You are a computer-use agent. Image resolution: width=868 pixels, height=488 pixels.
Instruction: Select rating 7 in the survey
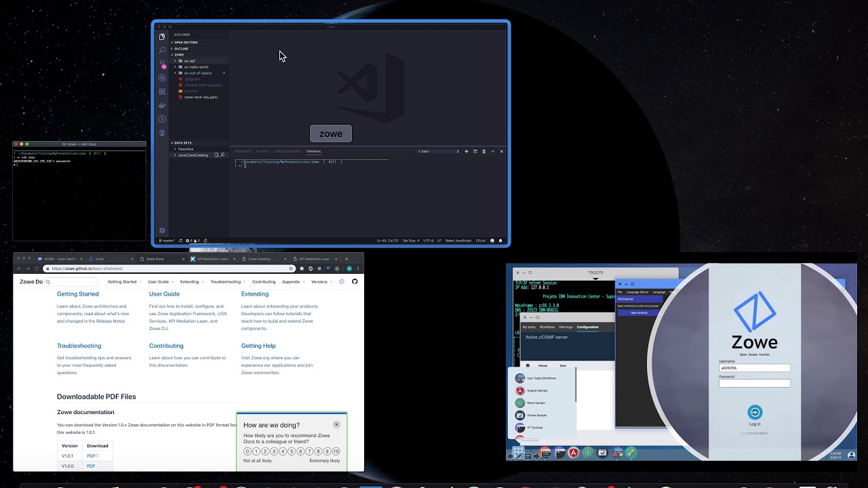coord(309,451)
